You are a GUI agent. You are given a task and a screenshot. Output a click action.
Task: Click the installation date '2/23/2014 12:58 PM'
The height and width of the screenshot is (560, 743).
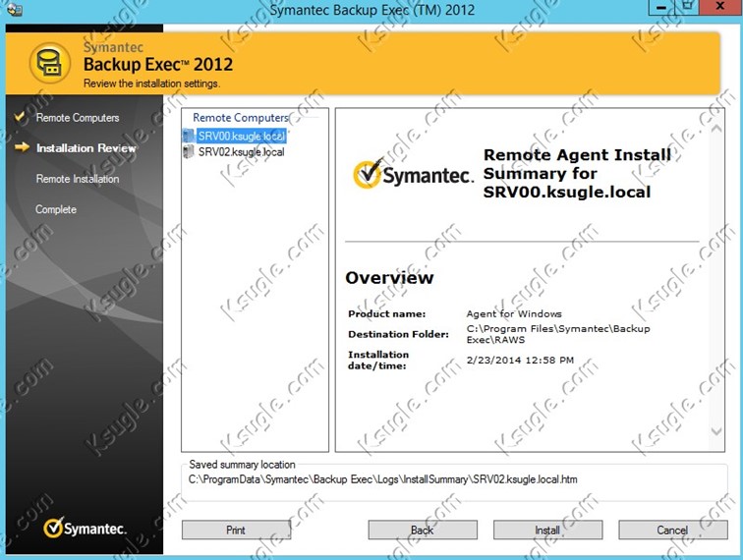pos(520,360)
